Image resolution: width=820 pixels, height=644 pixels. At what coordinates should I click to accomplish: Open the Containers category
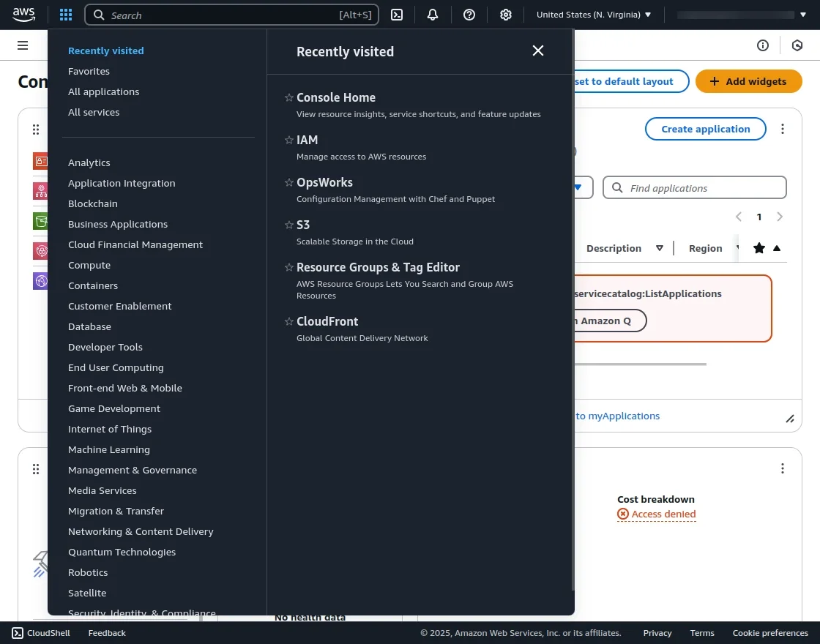[93, 285]
